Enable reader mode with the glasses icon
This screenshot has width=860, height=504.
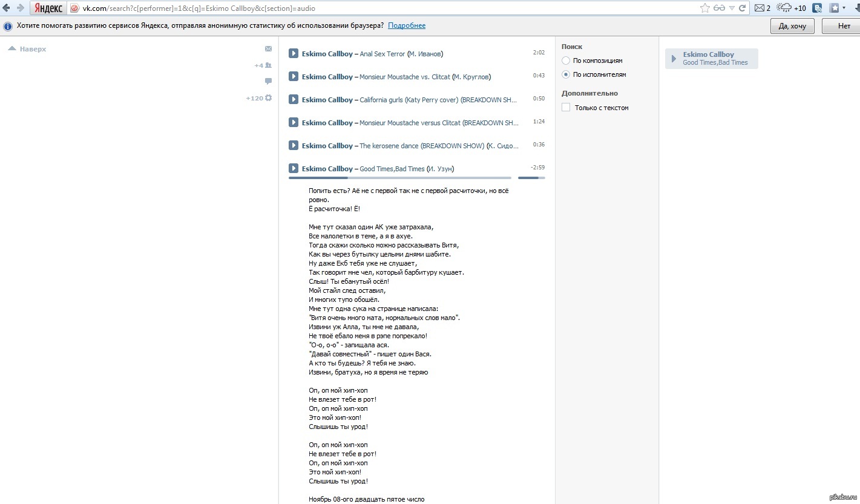click(720, 8)
